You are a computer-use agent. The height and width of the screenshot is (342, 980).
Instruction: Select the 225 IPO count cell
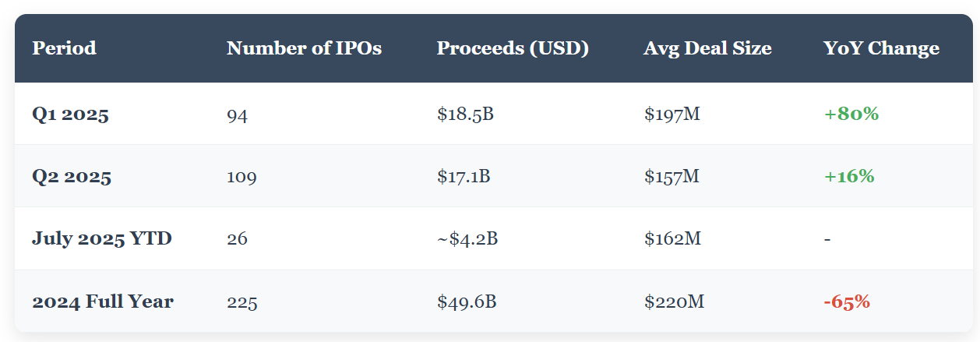point(242,301)
